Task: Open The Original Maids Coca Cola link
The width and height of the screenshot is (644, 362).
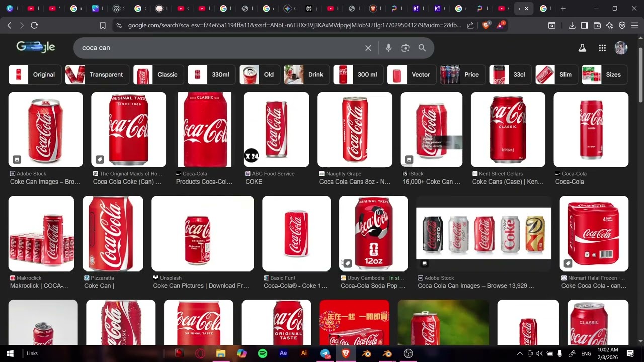Action: click(x=127, y=182)
